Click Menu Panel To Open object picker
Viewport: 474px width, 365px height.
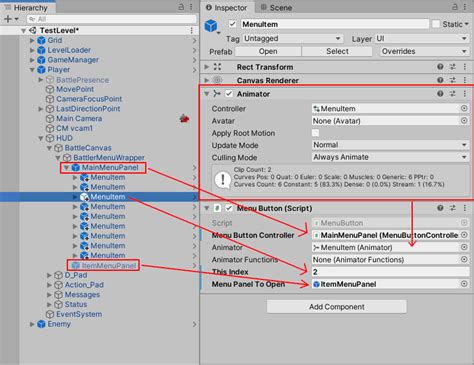coord(464,284)
